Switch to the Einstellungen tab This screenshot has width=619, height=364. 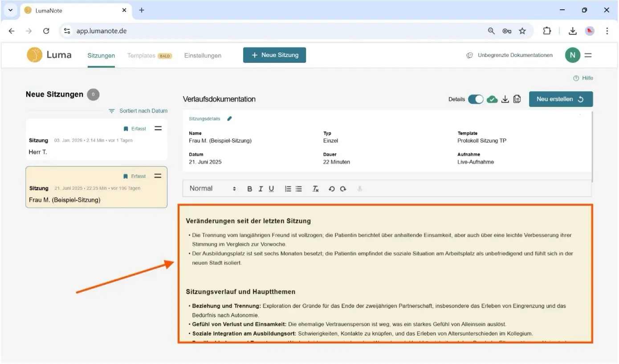[203, 56]
